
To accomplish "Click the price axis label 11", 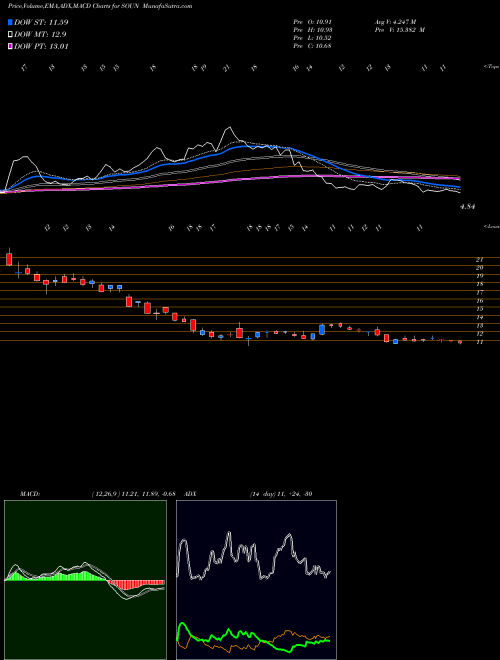I will (x=479, y=342).
